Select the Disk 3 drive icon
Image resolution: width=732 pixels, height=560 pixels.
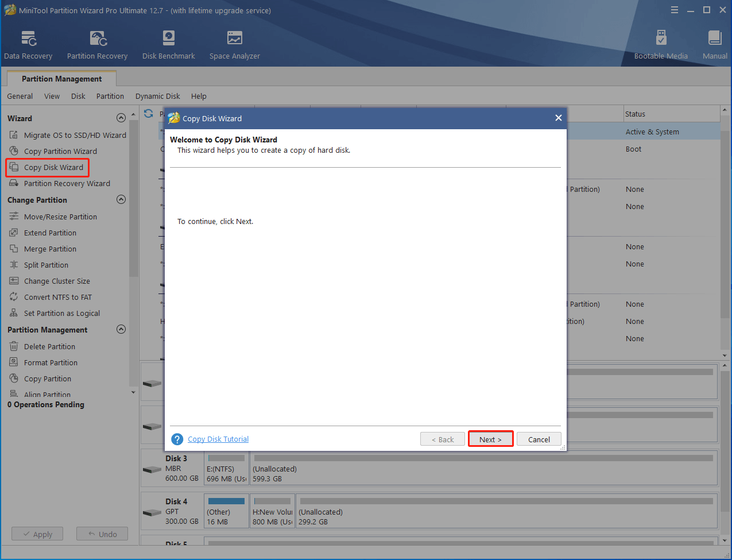click(152, 469)
